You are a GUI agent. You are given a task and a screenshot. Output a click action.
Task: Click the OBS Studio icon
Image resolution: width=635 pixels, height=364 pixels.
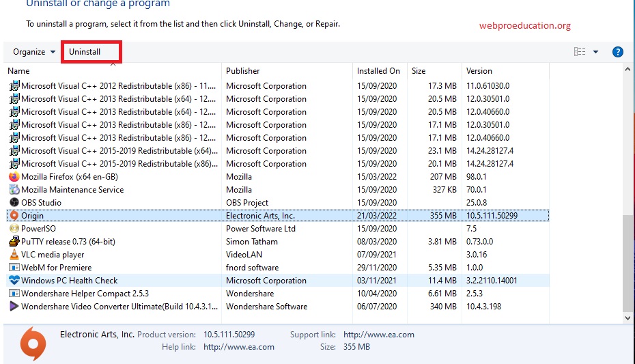[14, 202]
